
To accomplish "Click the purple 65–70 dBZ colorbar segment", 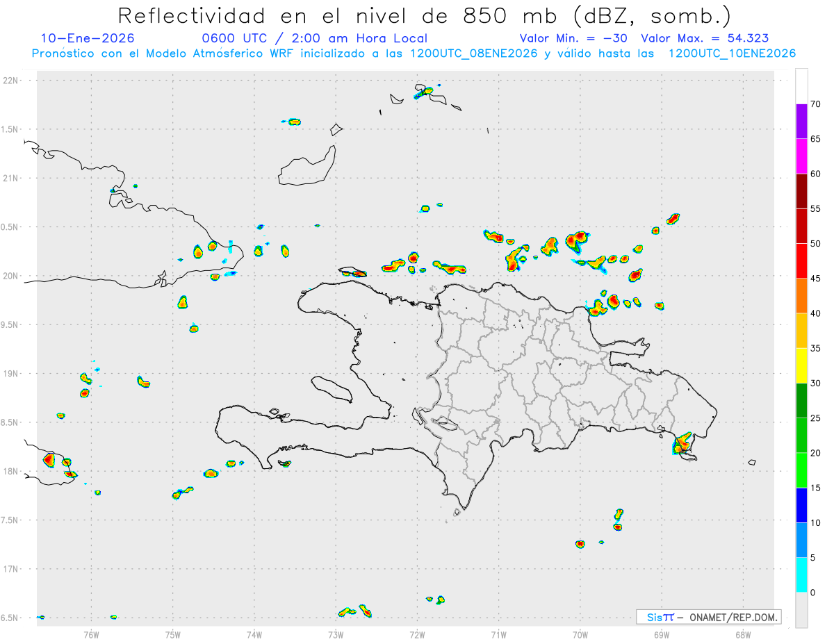I will [x=801, y=122].
